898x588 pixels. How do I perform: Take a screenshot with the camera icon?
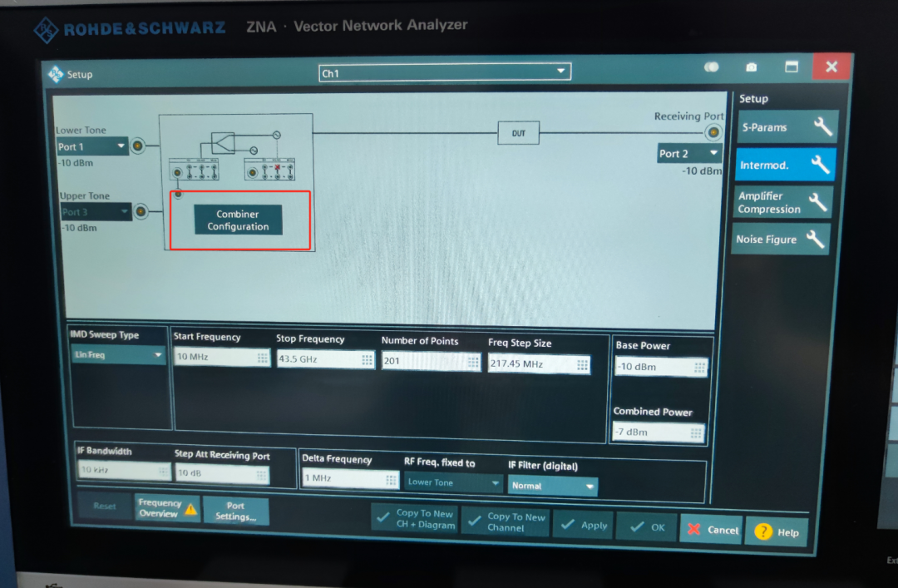752,67
